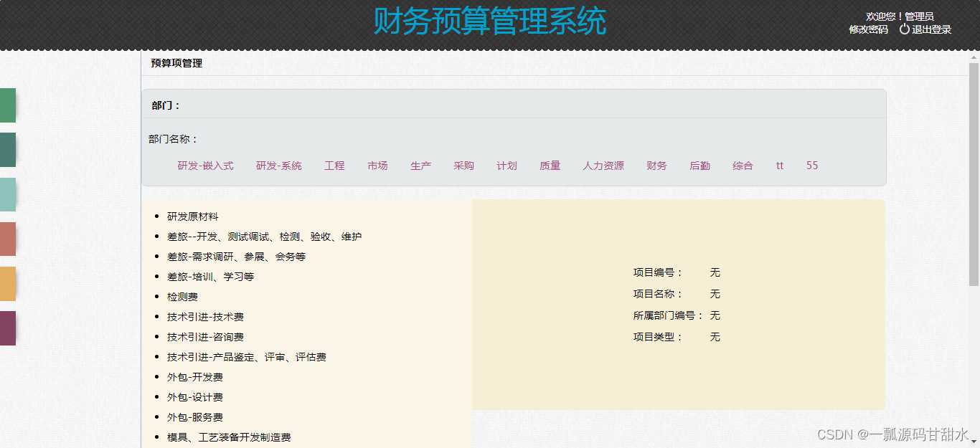Open the orange sidebar tab
980x448 pixels.
[x=8, y=283]
